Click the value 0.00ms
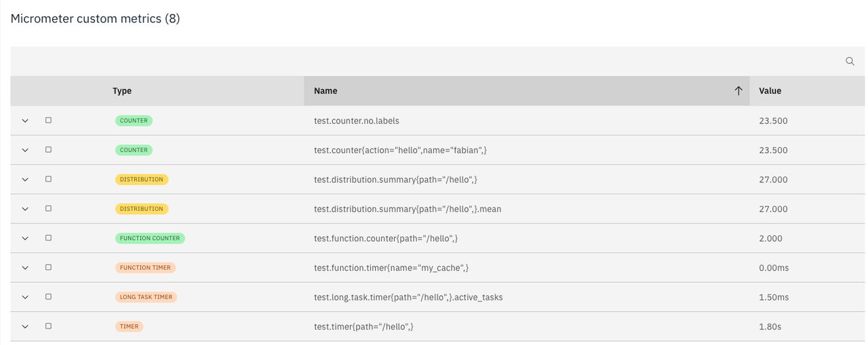 [774, 268]
